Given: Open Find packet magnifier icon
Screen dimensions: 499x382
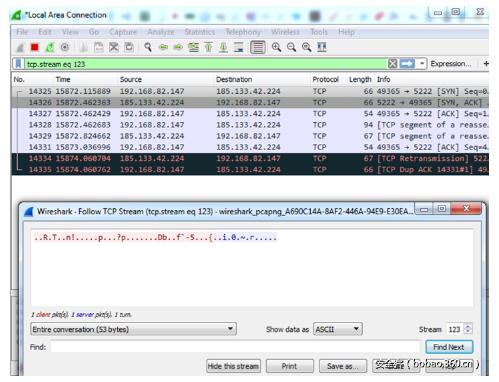Looking at the screenshot, I should 148,47.
